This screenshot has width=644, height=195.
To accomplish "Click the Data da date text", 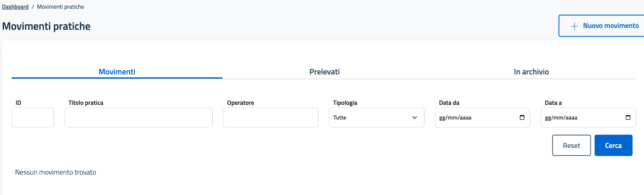I will click(455, 118).
